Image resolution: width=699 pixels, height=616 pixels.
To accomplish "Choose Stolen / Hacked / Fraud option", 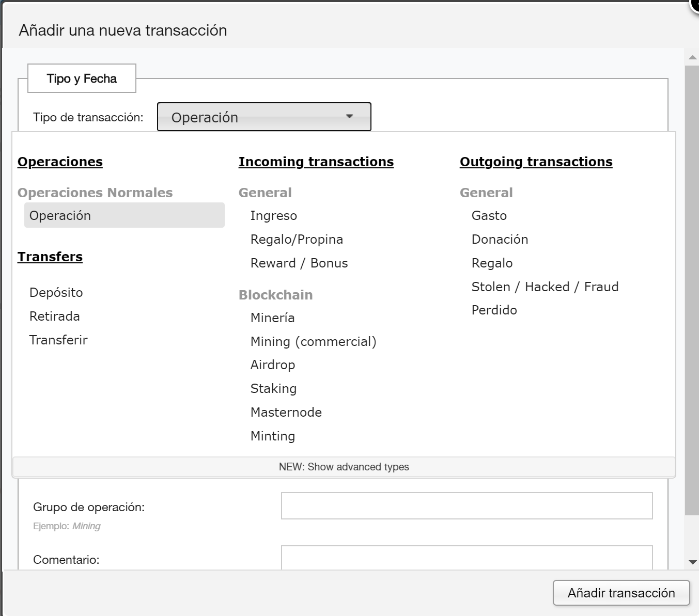I will (545, 287).
